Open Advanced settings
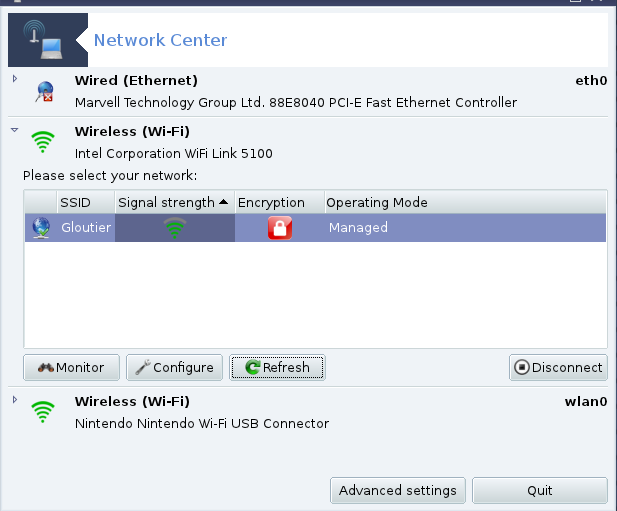617x511 pixels. 398,491
